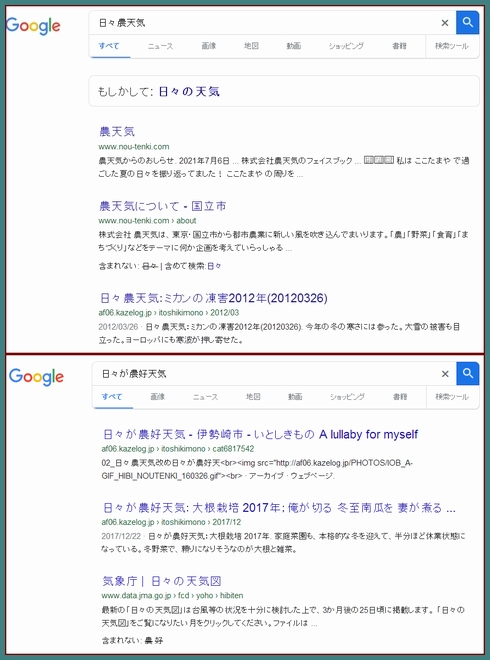Click the 2017/12/22 date in the snippet

click(121, 536)
